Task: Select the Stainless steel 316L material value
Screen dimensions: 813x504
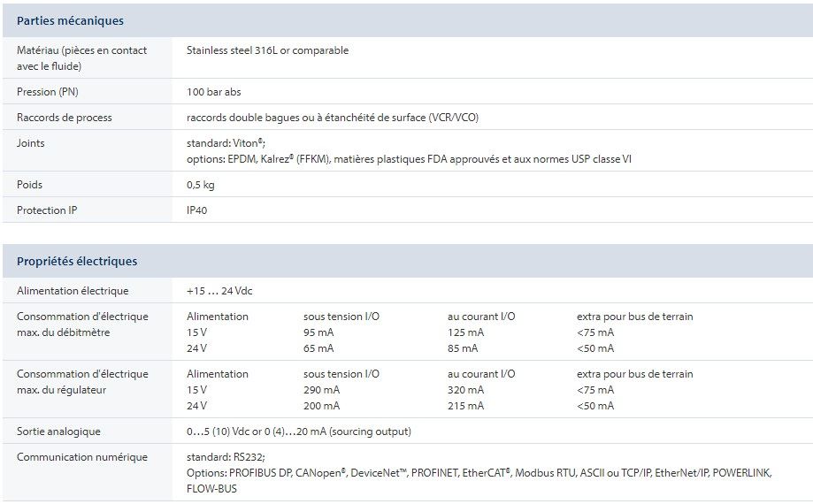Action: coord(267,50)
